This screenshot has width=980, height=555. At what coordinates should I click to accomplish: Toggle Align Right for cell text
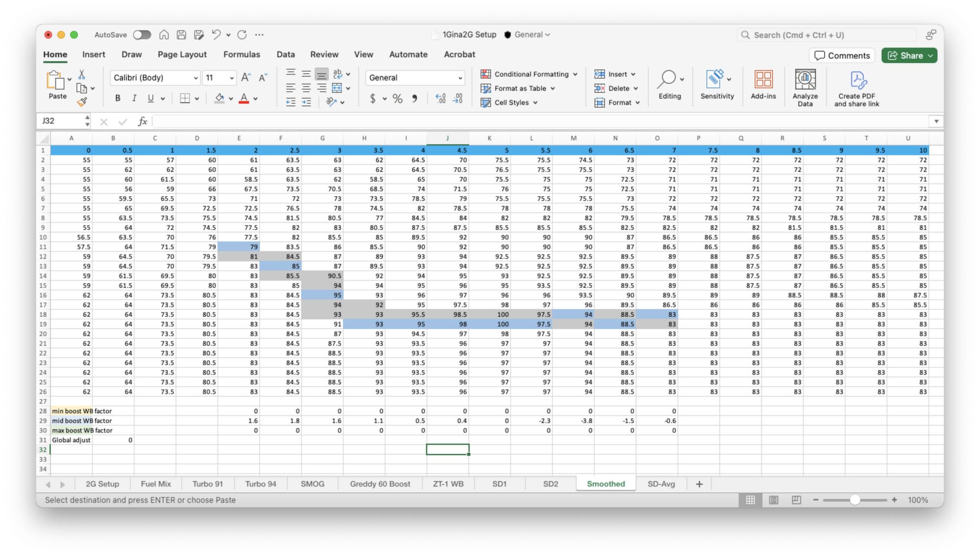321,88
